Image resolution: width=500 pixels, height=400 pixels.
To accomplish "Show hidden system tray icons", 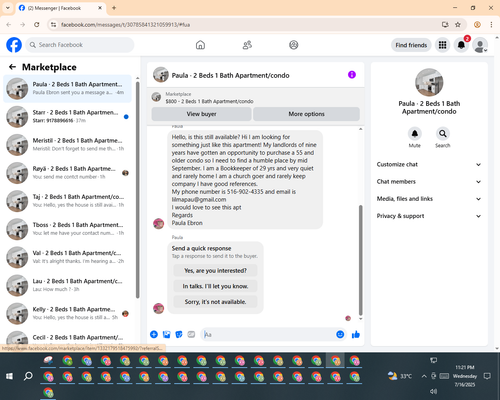I will coord(424,376).
